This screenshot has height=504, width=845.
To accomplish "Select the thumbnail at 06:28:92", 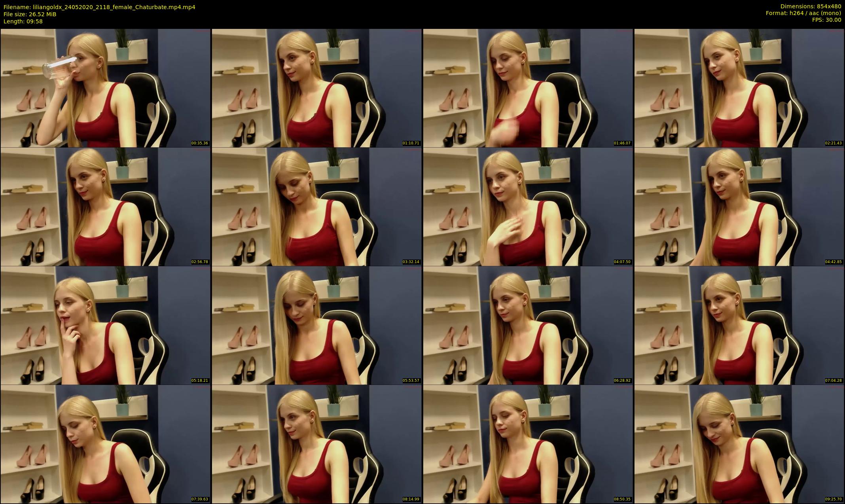I will pos(528,325).
